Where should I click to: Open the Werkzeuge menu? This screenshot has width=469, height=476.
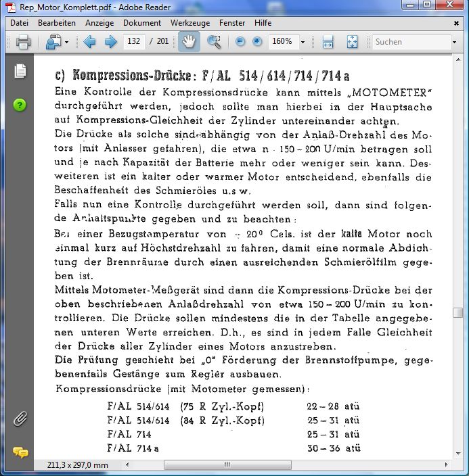pyautogui.click(x=190, y=23)
